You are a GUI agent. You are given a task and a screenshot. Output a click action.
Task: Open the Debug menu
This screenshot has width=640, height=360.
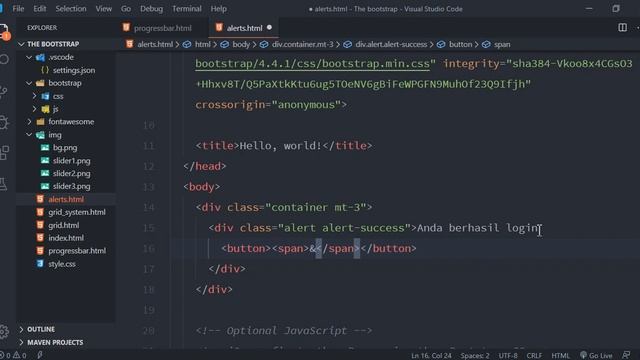coord(151,9)
